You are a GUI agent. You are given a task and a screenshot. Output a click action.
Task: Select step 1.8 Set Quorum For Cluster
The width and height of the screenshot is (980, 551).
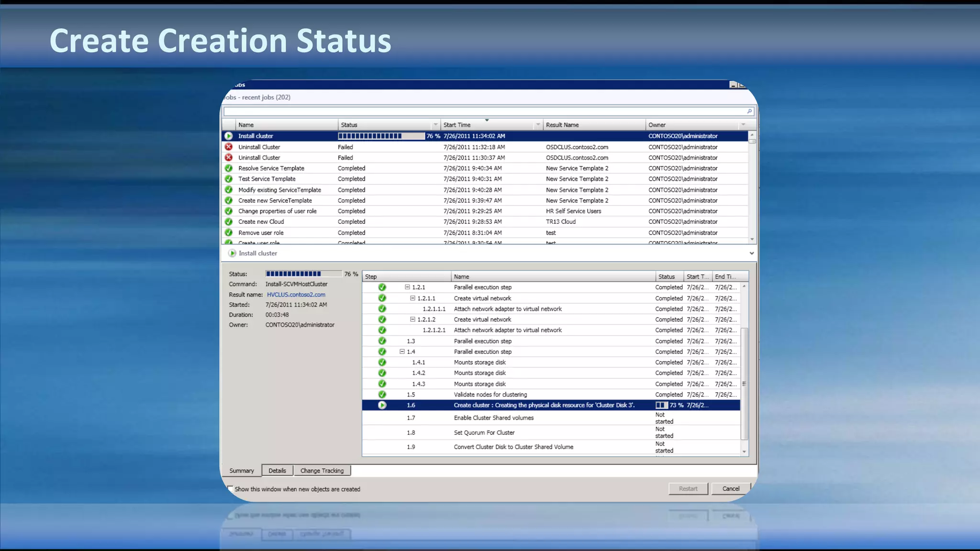pyautogui.click(x=551, y=432)
